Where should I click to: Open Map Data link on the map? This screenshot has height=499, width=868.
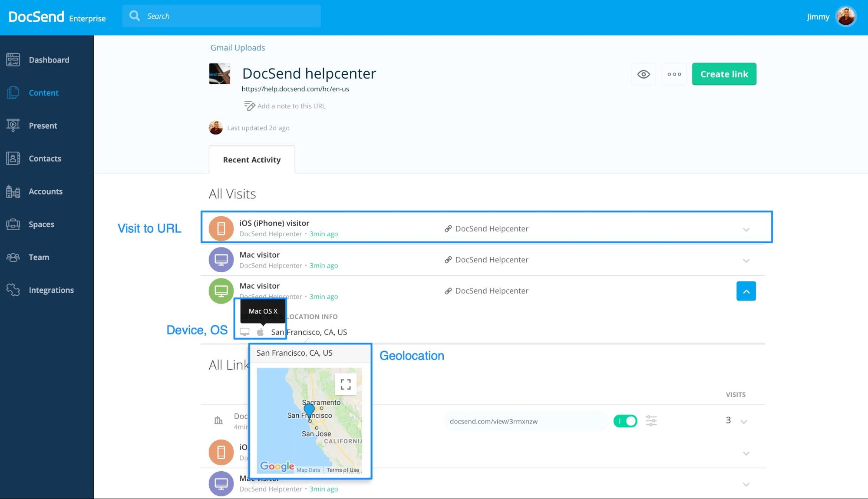pyautogui.click(x=308, y=470)
